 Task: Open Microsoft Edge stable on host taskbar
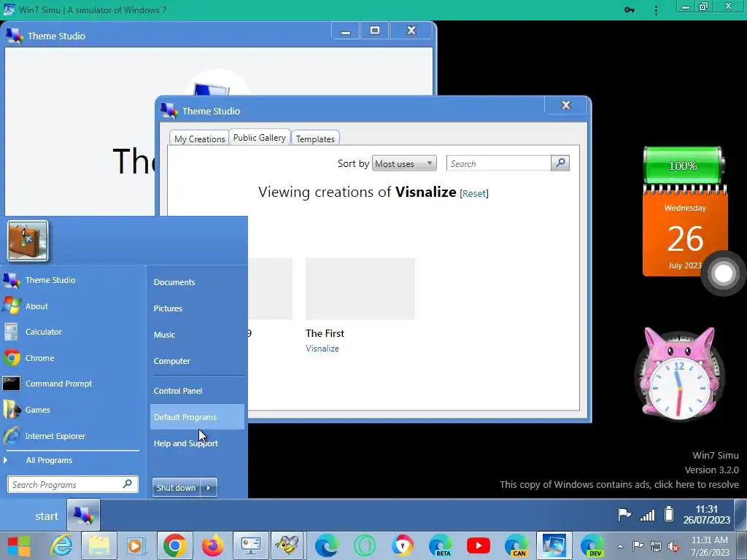[326, 545]
